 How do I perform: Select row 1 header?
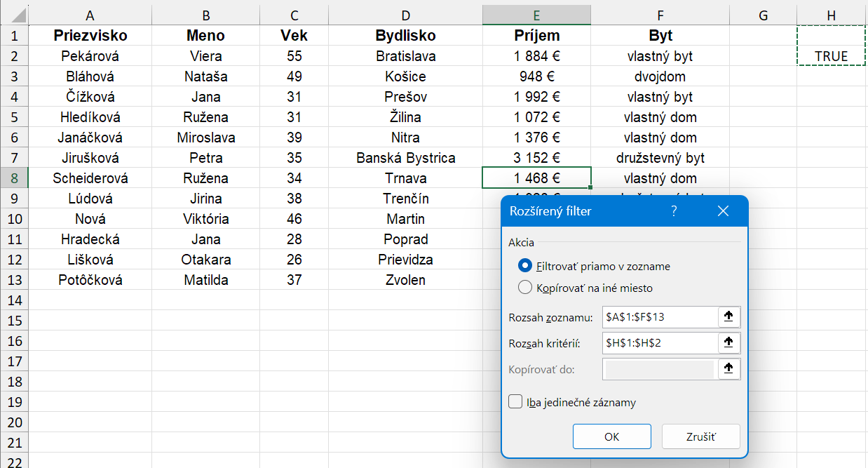14,36
